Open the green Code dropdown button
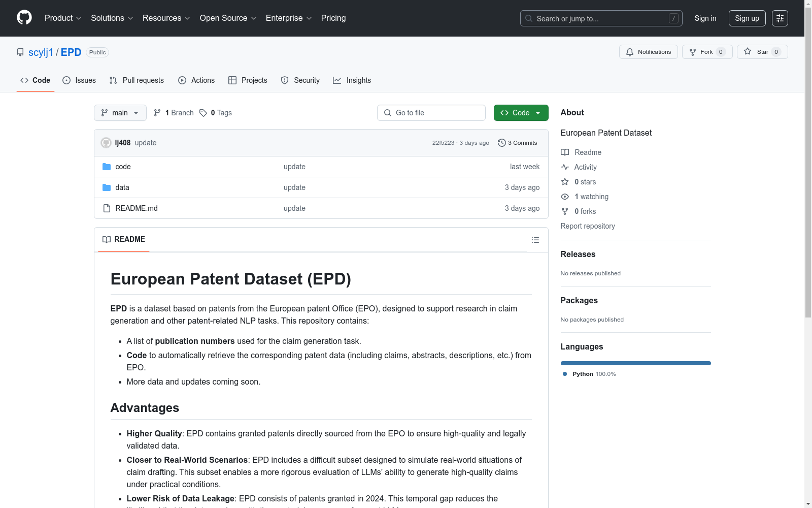Screen dimensions: 812x508 521,113
